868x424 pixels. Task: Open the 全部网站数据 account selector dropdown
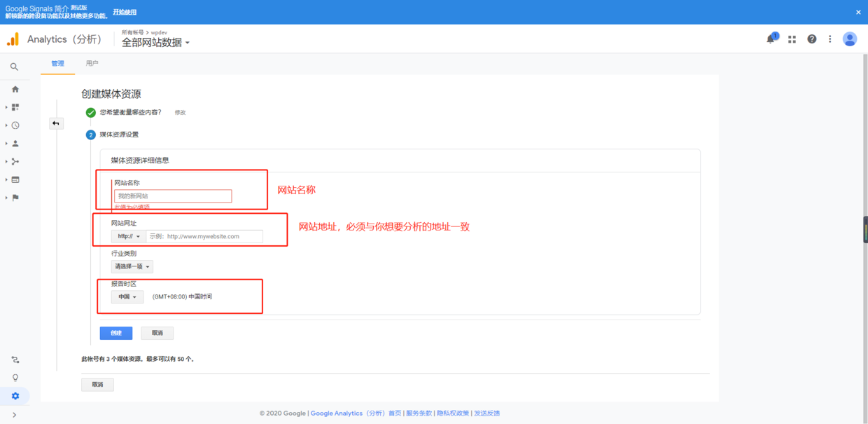click(155, 42)
